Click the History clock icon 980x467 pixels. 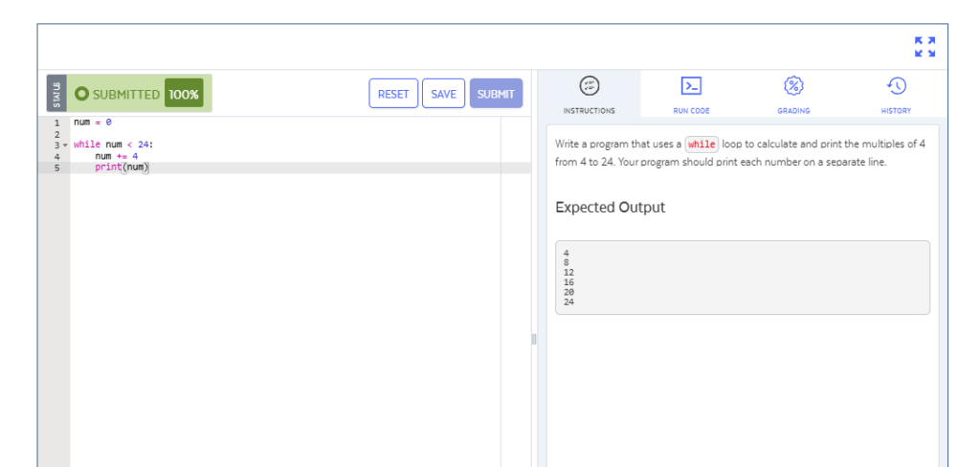pyautogui.click(x=896, y=86)
